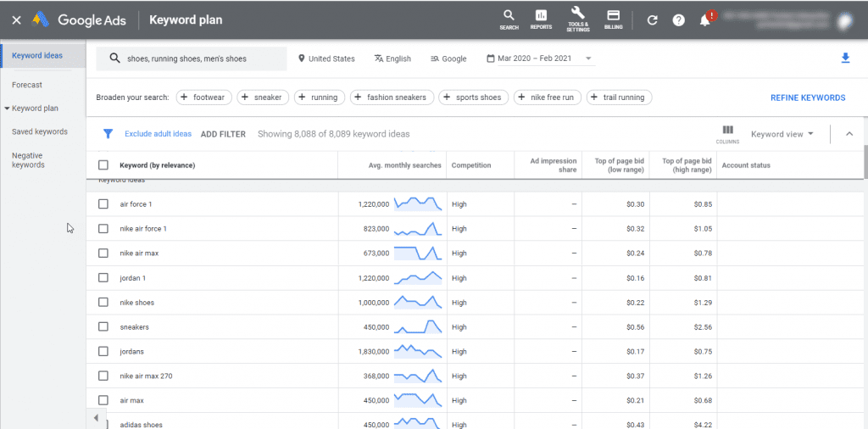The image size is (868, 429).
Task: Open the help question mark icon
Action: (678, 20)
